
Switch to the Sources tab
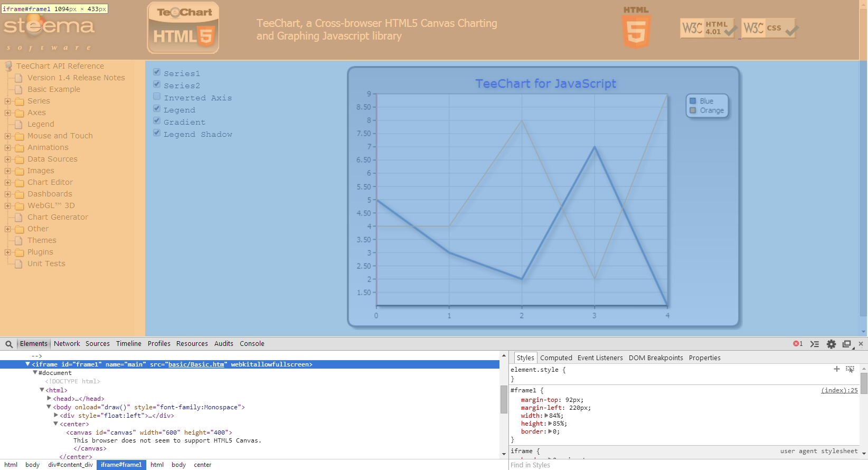[98, 344]
